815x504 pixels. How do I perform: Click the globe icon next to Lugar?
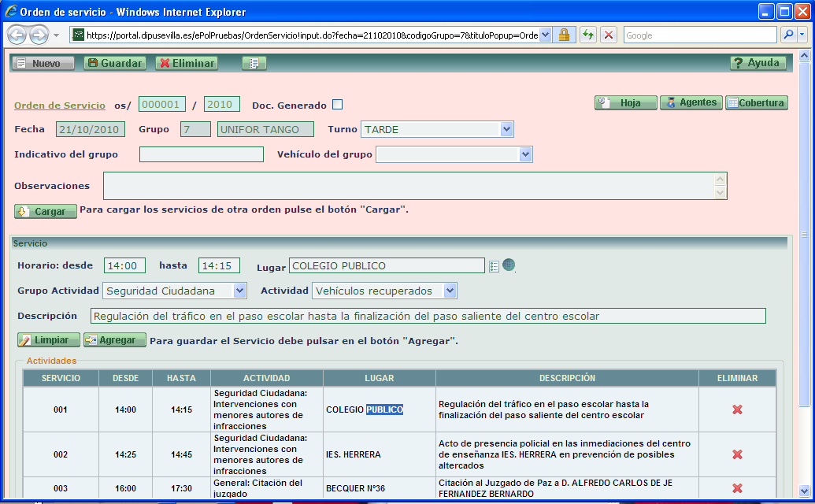509,266
